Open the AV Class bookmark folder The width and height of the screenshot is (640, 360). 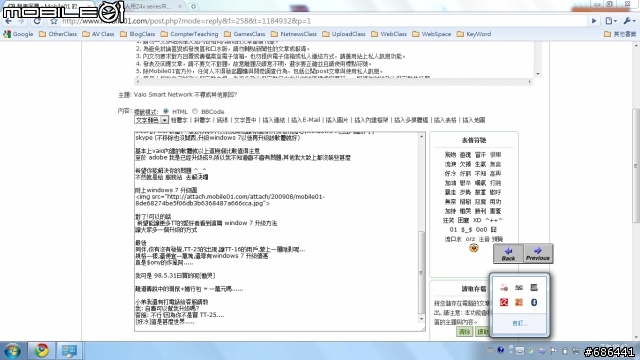(x=98, y=34)
